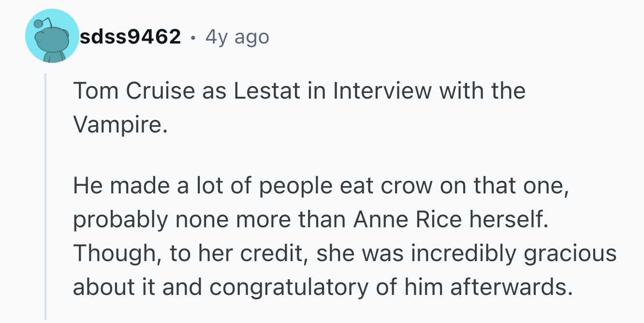Image resolution: width=644 pixels, height=323 pixels.
Task: Collapse the comment using the vertical thread line
Action: [x=46, y=196]
